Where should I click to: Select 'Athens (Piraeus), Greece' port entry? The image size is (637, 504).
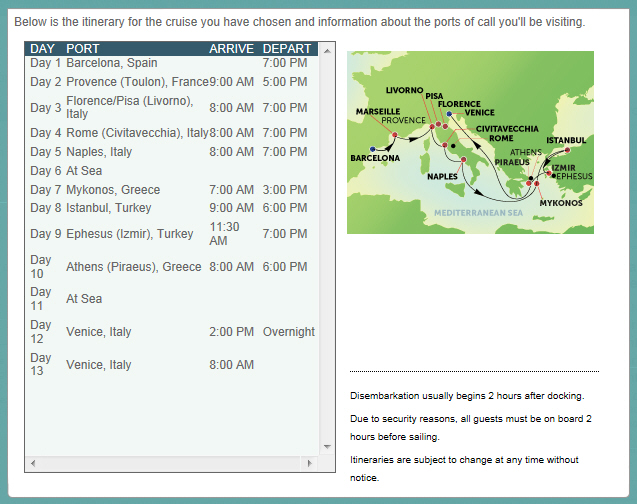[134, 267]
